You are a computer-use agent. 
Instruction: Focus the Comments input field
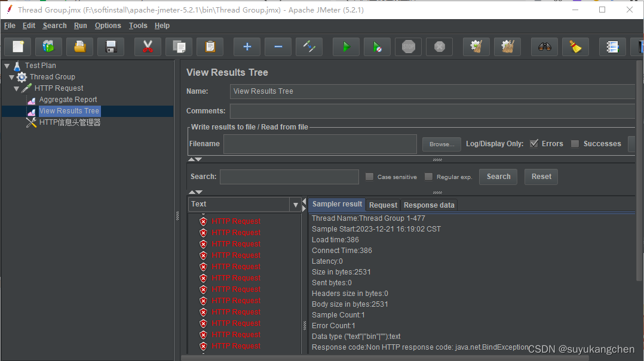click(x=433, y=111)
